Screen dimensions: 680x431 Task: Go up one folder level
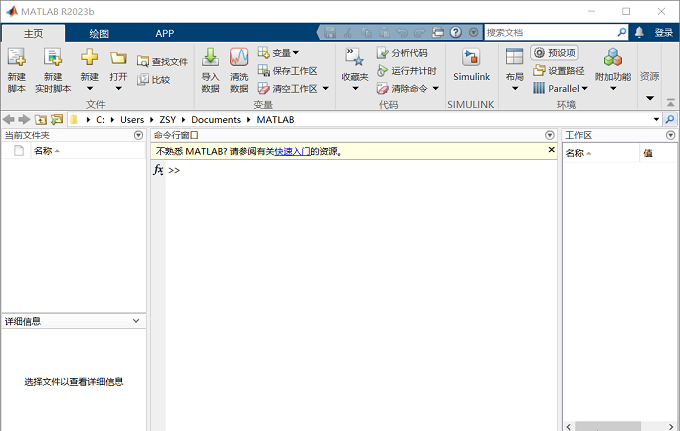click(x=41, y=119)
